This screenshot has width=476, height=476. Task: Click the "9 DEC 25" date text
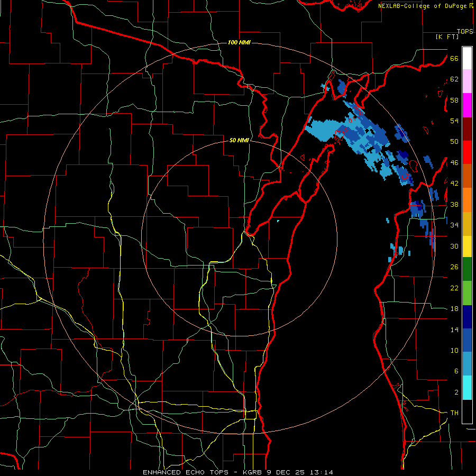(x=286, y=472)
